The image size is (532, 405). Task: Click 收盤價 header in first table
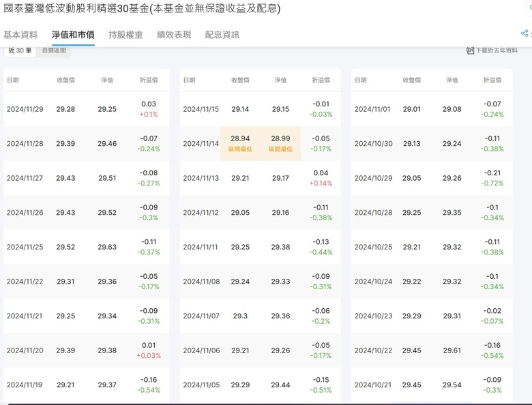coord(65,80)
